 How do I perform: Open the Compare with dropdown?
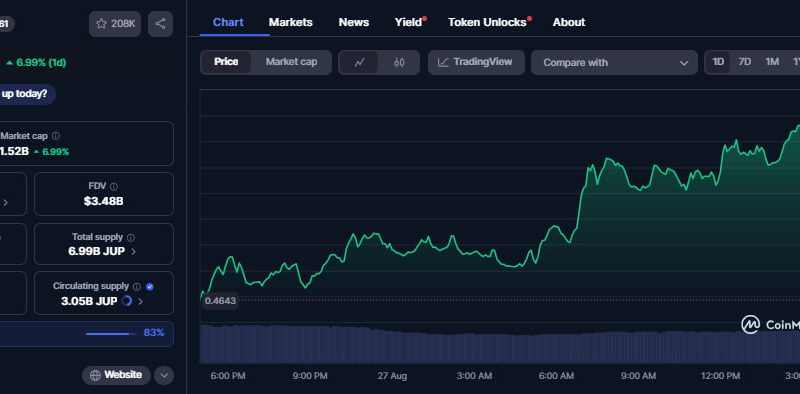click(614, 63)
